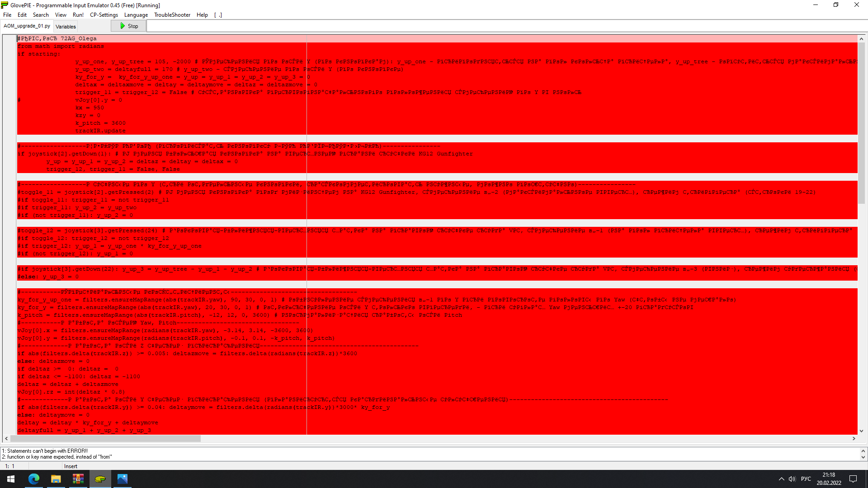Open the CP-Settings menu

pos(104,15)
